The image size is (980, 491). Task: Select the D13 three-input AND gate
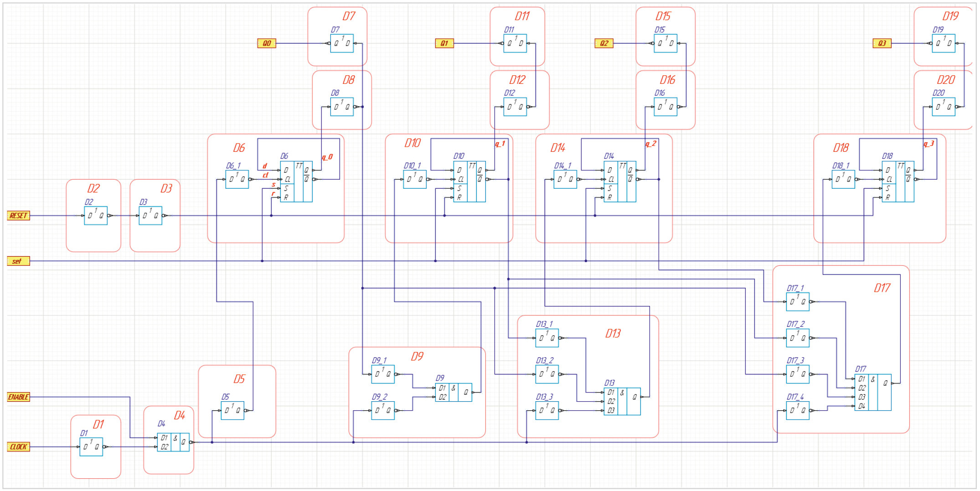tap(622, 401)
